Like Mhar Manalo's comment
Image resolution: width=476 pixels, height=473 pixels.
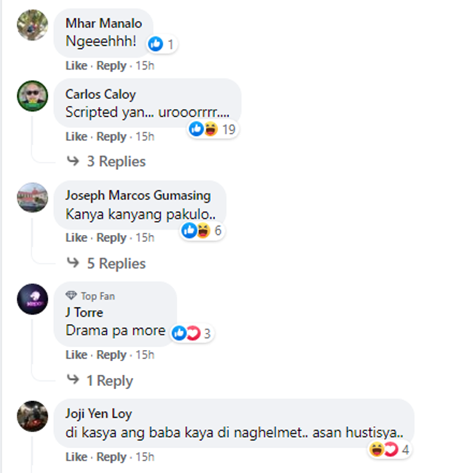76,65
